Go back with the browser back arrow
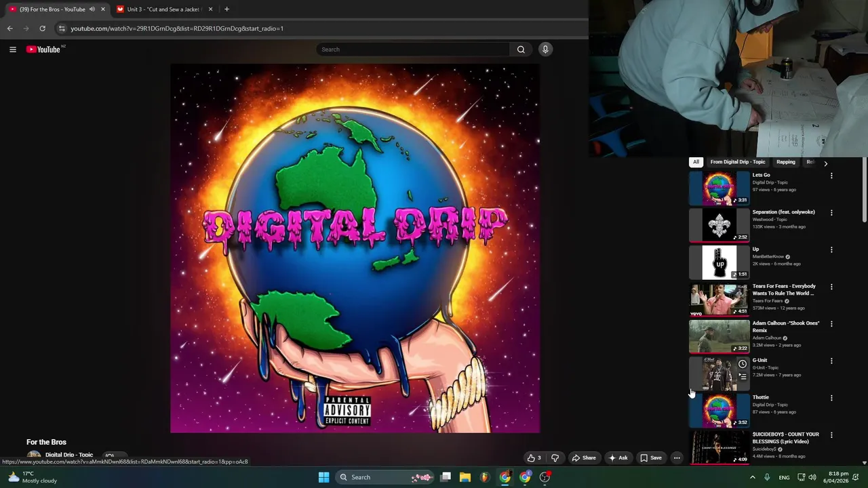The height and width of the screenshot is (488, 868). (9, 28)
